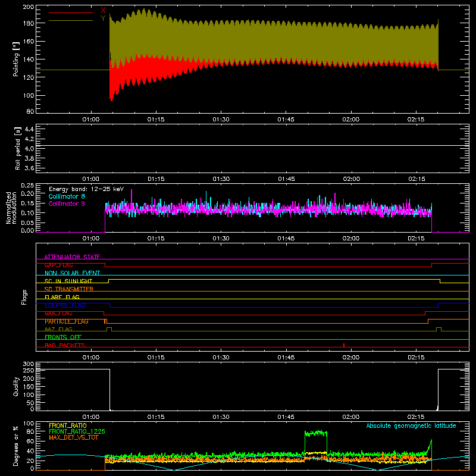Screen dimensions: 476x476
Task: Click the 'Roll period [s]' axis title
Action: tap(18, 148)
